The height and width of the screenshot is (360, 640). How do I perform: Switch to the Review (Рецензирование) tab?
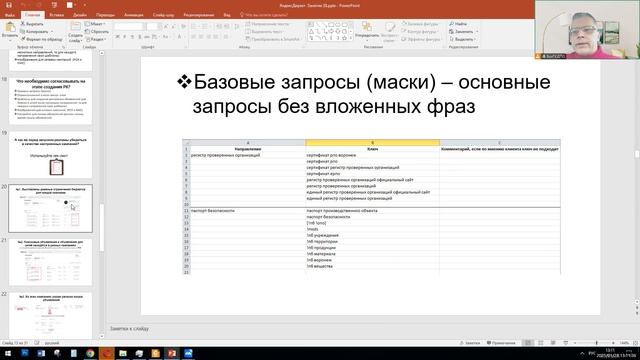[199, 15]
